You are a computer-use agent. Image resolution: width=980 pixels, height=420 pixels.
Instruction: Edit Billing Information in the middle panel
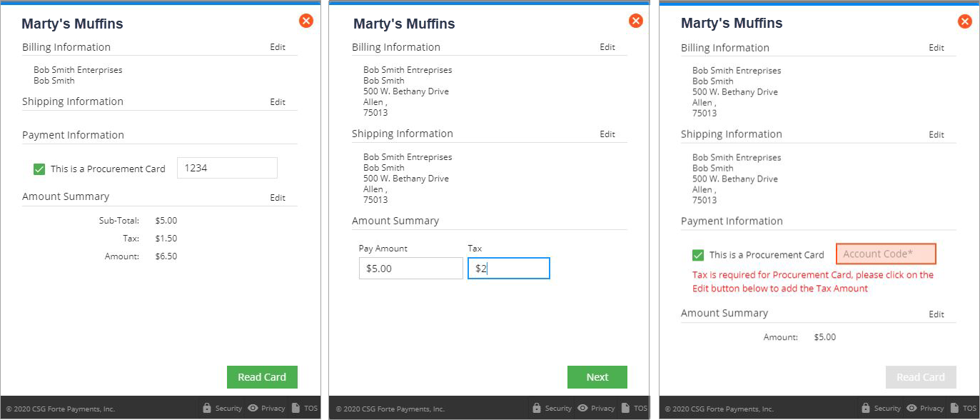click(607, 47)
